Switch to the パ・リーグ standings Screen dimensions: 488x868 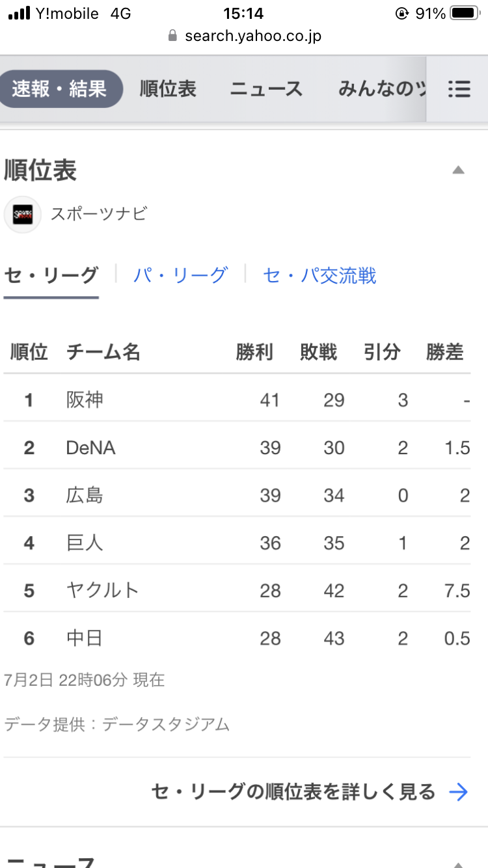[180, 275]
